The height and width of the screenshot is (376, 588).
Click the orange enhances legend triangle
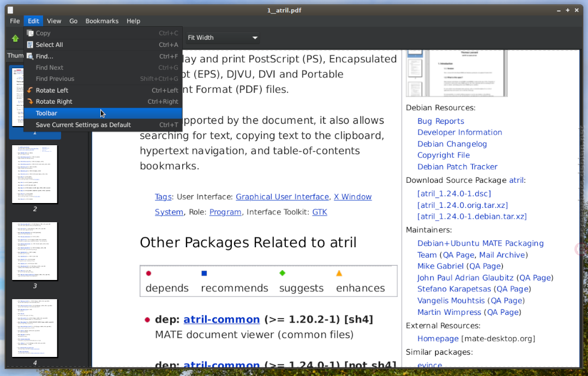coord(339,273)
